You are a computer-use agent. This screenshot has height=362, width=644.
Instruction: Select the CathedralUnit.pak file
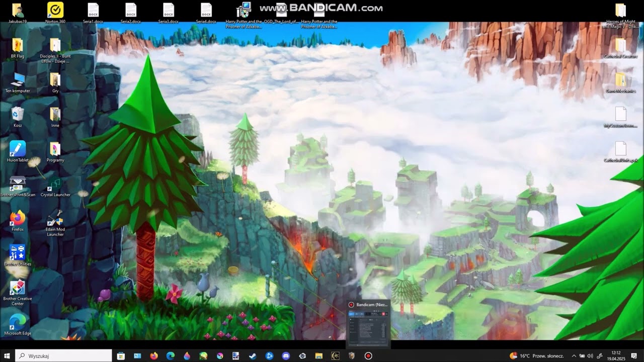click(x=620, y=152)
